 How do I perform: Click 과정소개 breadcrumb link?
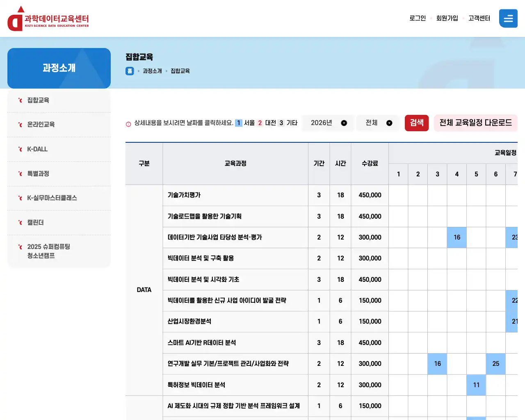tap(152, 71)
